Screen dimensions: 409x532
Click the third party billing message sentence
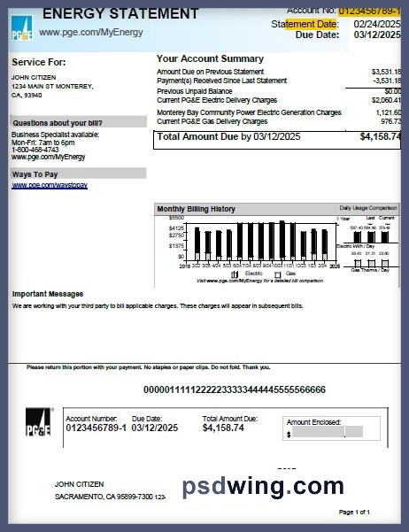pos(158,306)
